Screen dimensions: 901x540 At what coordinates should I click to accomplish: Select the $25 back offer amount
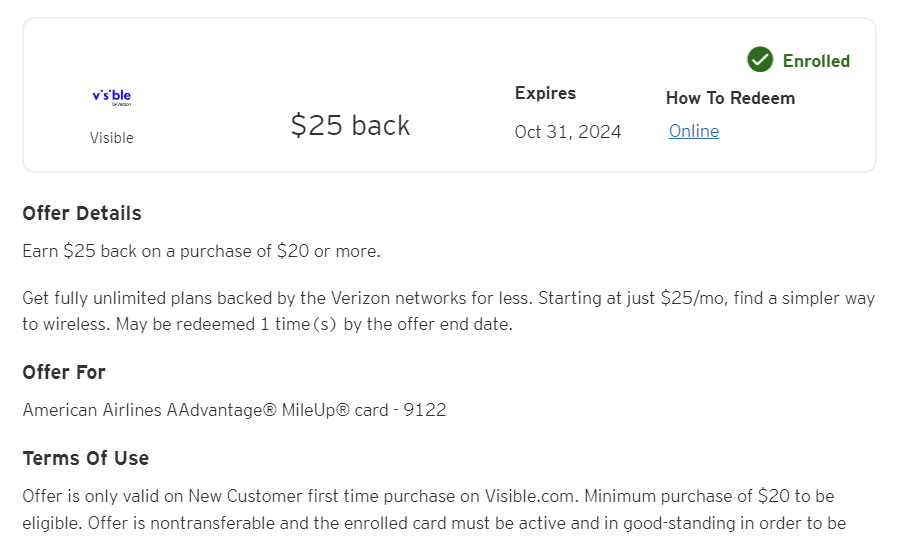[350, 125]
